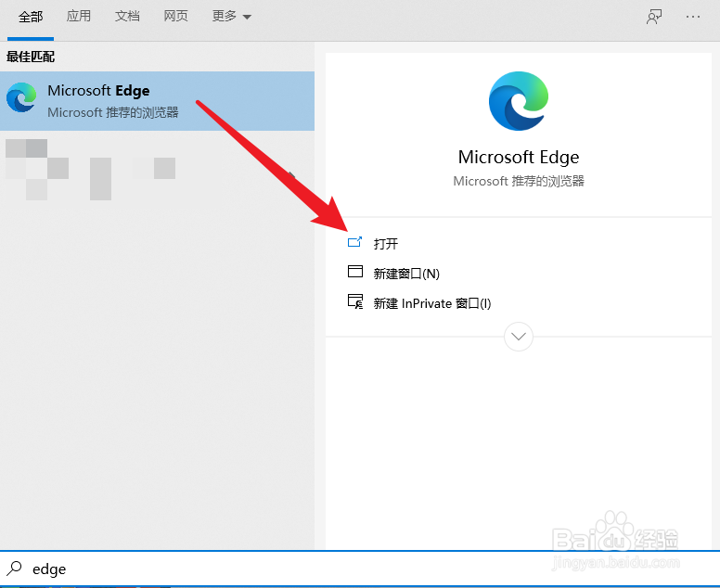720x588 pixels.
Task: Click the window icon beside 新建窗口(N)
Action: pyautogui.click(x=355, y=272)
